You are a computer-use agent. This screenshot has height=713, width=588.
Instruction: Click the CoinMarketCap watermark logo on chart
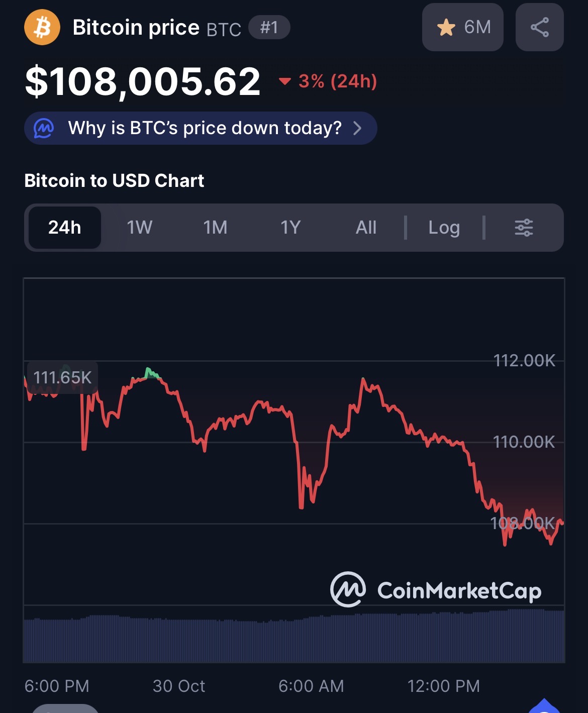(x=348, y=589)
